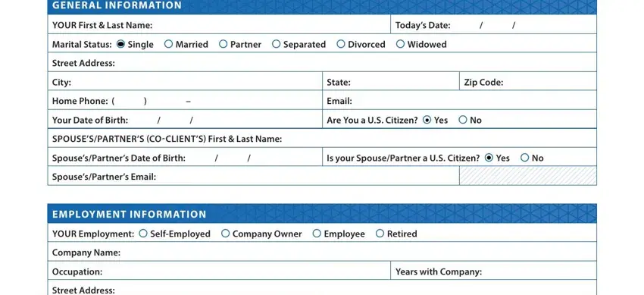Mark marital status as Divorced
This screenshot has height=295, width=644.
coord(341,44)
